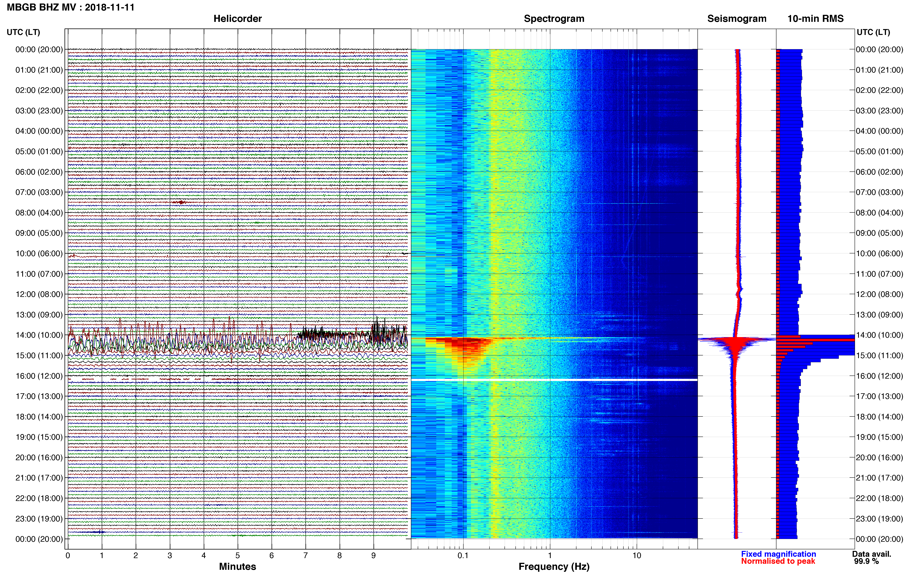The height and width of the screenshot is (578, 924).
Task: Click the Frequency (Hz) axis title
Action: tap(554, 566)
